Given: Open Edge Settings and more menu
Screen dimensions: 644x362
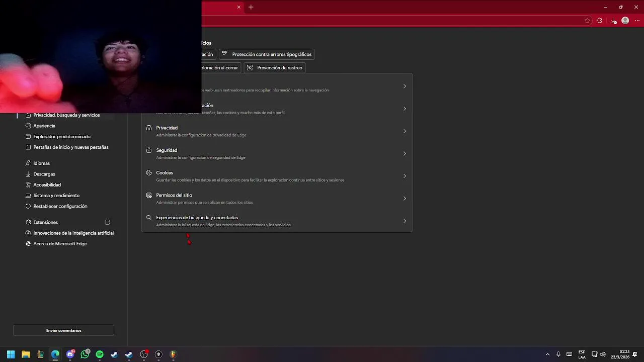Looking at the screenshot, I should tap(637, 21).
